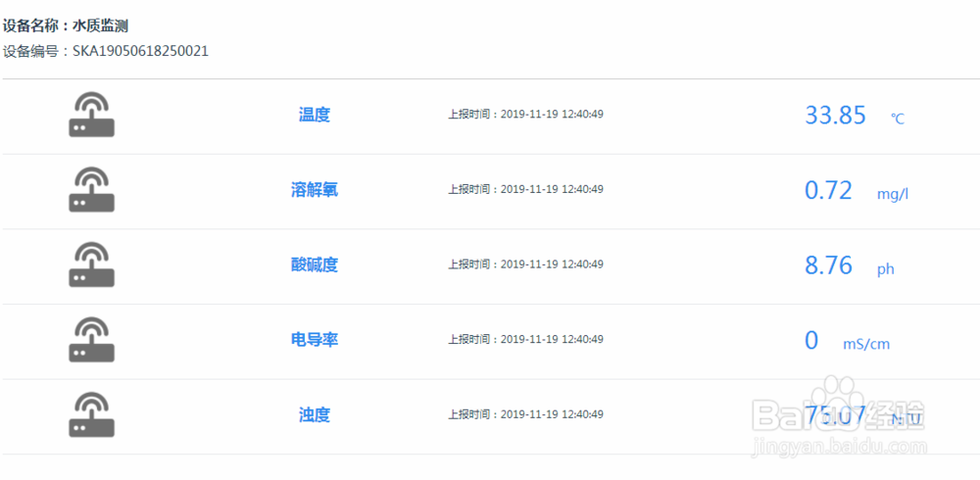Viewport: 980px width, 480px height.
Task: Click the report time in 溶解氧 row
Action: (x=525, y=189)
